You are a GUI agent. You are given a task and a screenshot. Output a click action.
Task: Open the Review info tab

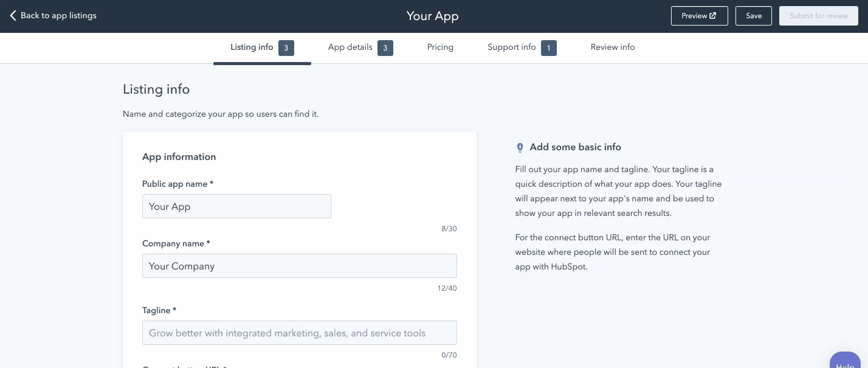[x=612, y=47]
